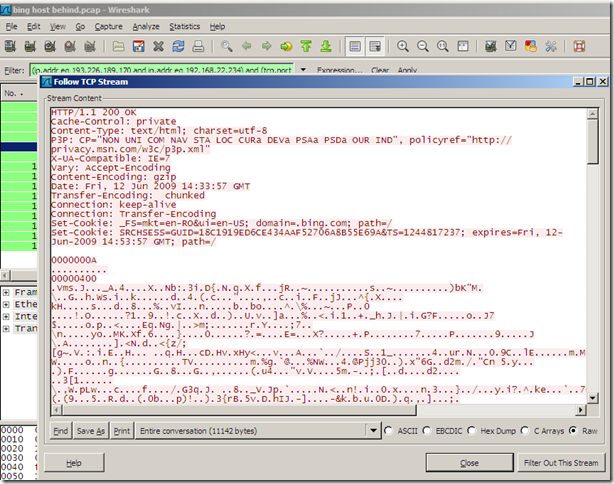Click the Find button in stream dialog
Screen dimensions: 614x484
(61, 431)
